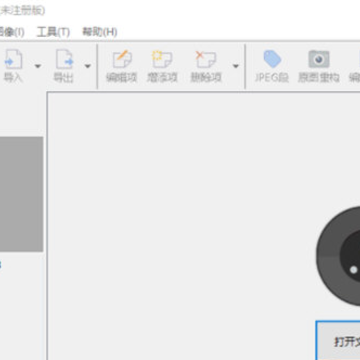
Task: Click the empty main preview area
Action: coord(180,217)
